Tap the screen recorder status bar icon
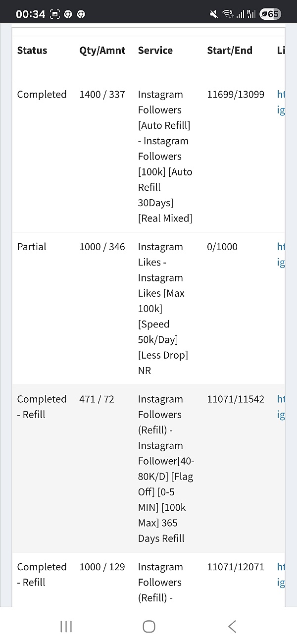The image size is (297, 644). [55, 14]
